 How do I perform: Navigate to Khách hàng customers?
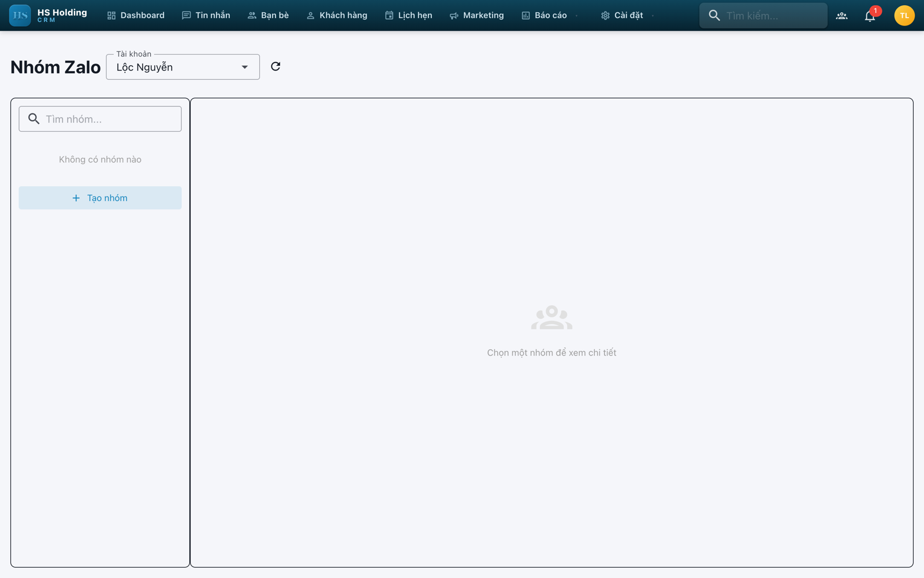[337, 16]
